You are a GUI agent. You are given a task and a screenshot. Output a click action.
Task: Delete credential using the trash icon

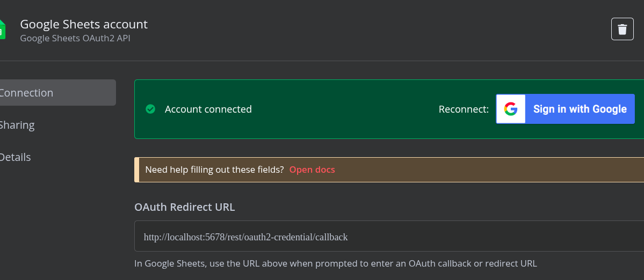(x=622, y=29)
